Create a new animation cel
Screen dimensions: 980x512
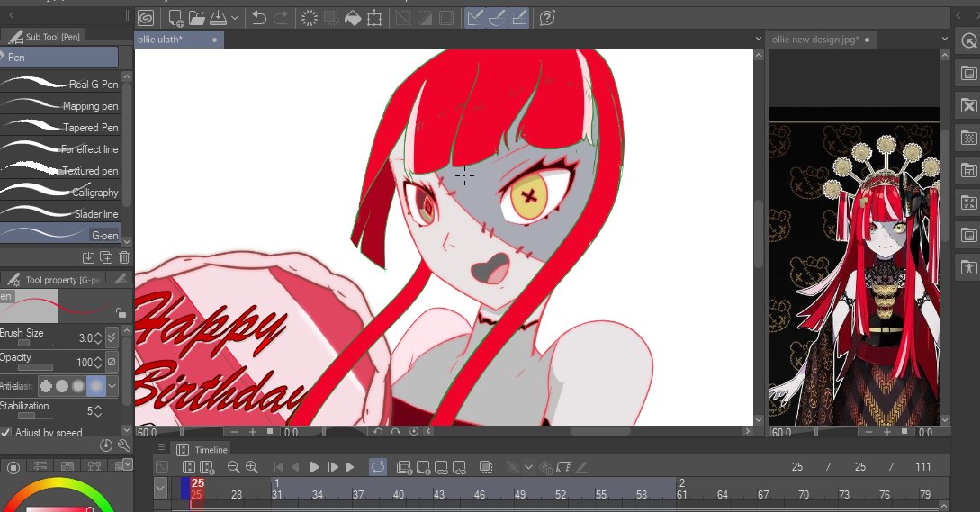coord(423,467)
